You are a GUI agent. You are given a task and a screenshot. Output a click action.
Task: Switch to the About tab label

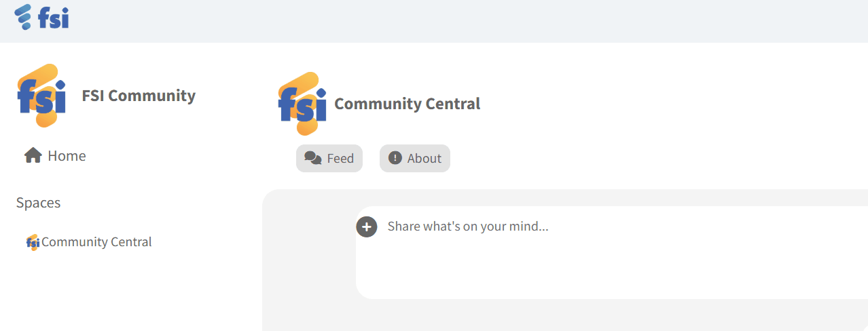tap(424, 159)
